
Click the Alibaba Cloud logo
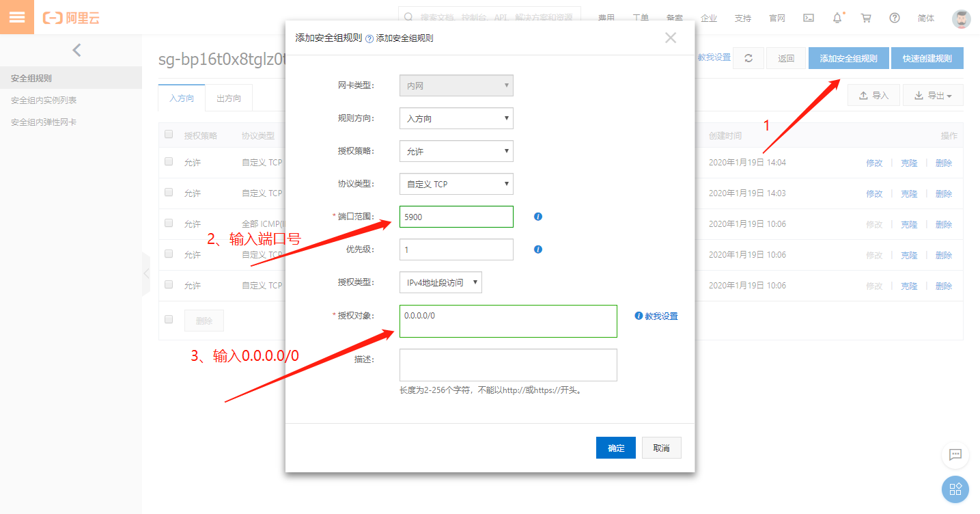point(70,18)
